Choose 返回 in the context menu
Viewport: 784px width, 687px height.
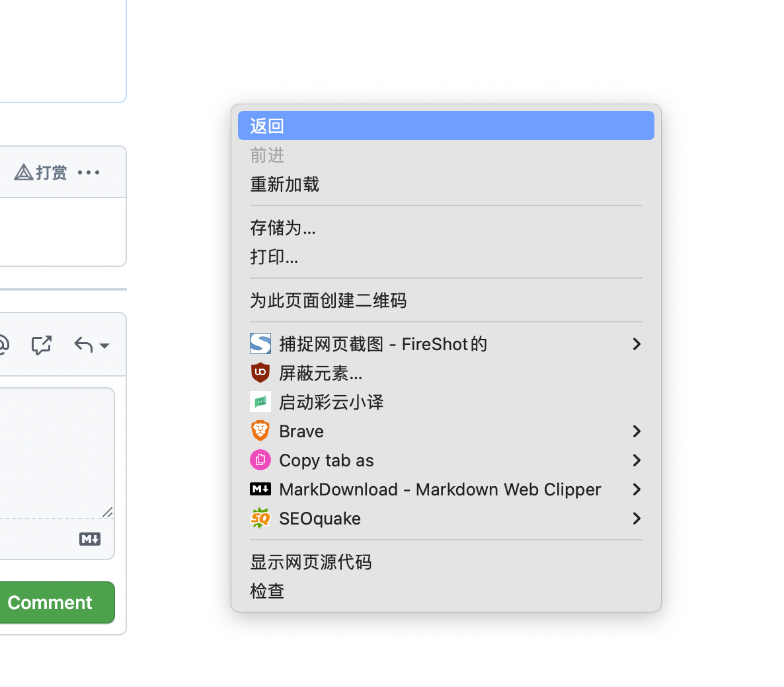coord(446,126)
